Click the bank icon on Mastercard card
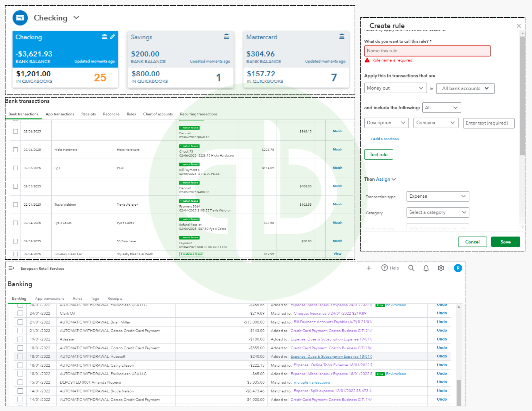 coord(342,36)
